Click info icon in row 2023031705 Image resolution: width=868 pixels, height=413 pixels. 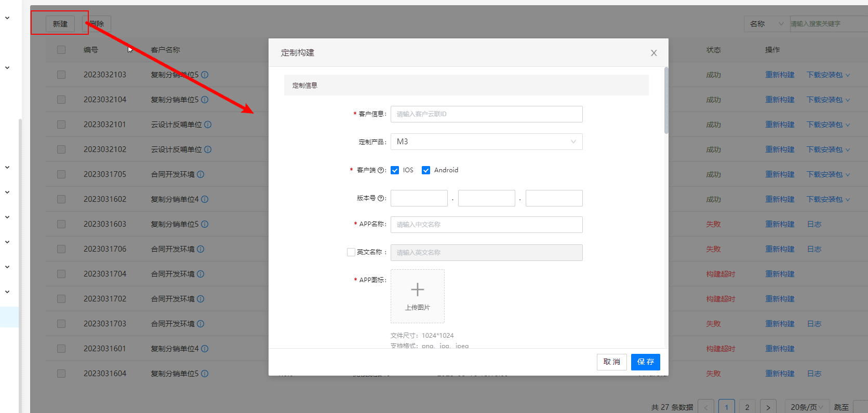201,174
